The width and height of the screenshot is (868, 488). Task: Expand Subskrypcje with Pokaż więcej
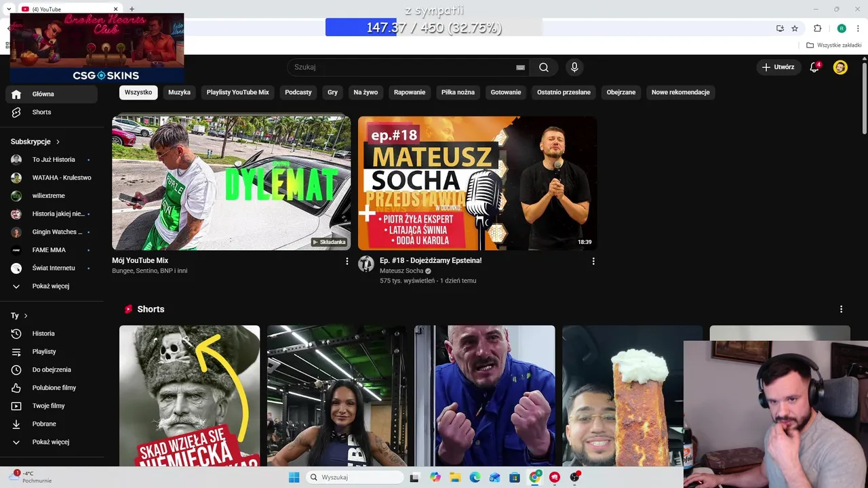52,286
